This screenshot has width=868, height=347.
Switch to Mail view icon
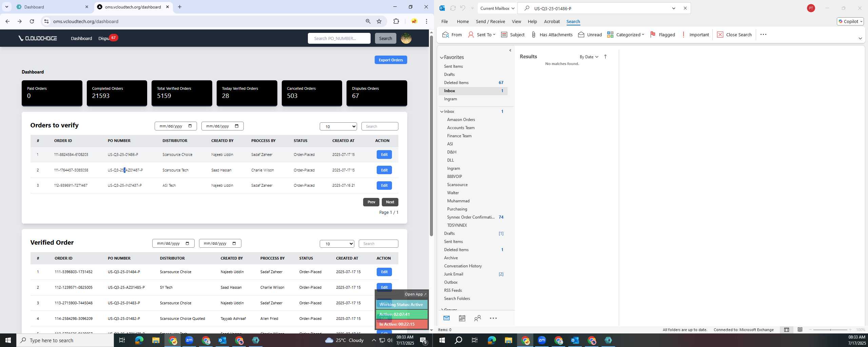coord(446,318)
